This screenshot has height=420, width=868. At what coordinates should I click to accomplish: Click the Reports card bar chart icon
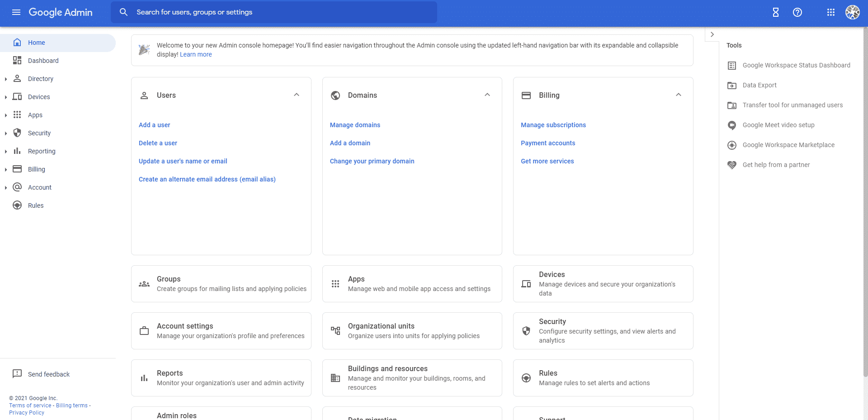tap(144, 378)
